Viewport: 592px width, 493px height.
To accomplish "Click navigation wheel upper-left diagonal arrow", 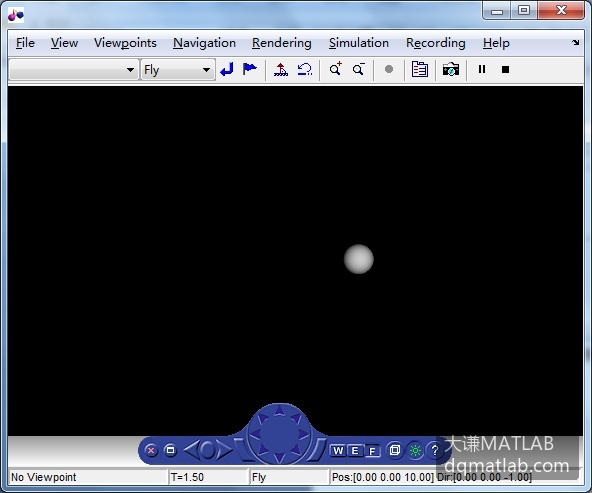I will point(262,418).
